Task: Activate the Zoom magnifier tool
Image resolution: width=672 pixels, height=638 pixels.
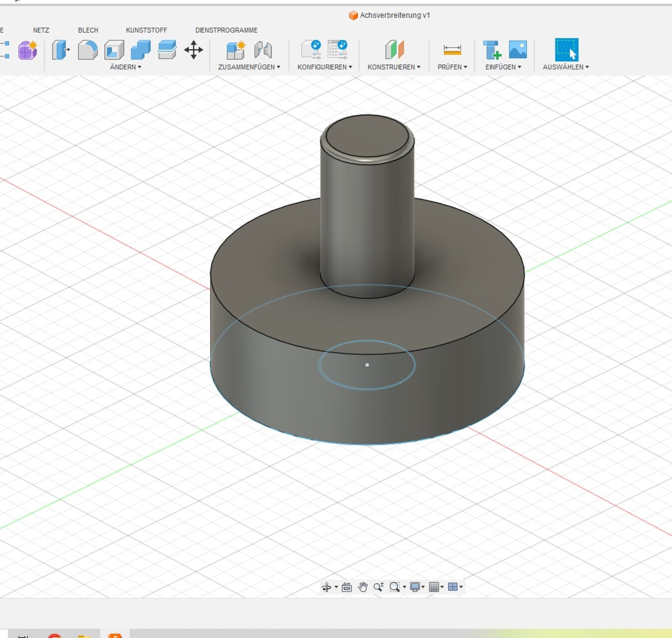Action: (378, 587)
